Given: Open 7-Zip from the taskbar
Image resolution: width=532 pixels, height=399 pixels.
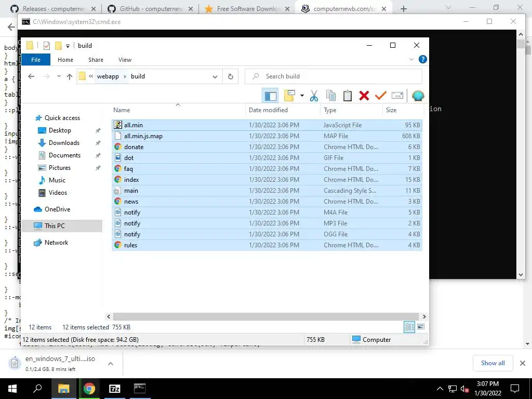Looking at the screenshot, I should click(x=115, y=389).
